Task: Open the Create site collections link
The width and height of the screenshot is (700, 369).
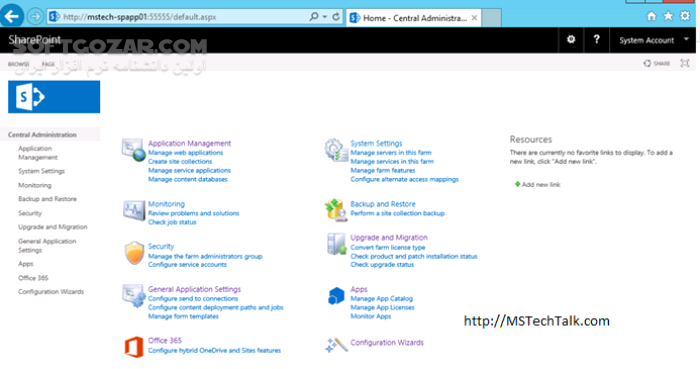Action: pos(180,162)
